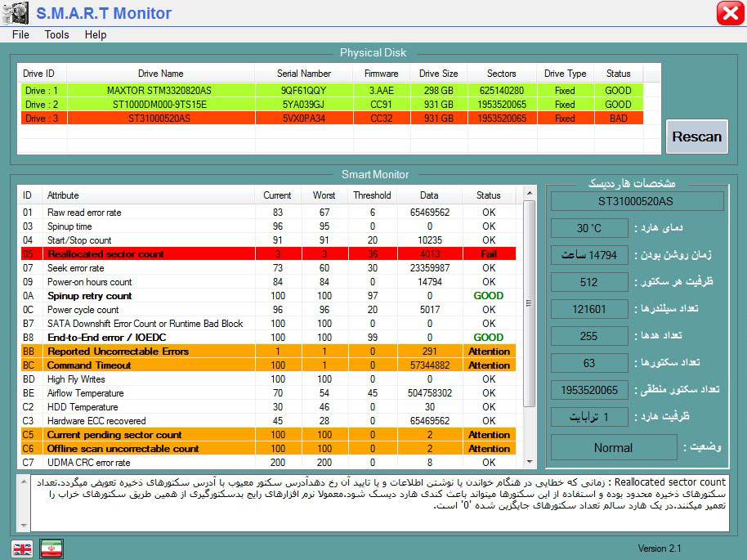Click the BAD status of Drive 3

tap(619, 119)
